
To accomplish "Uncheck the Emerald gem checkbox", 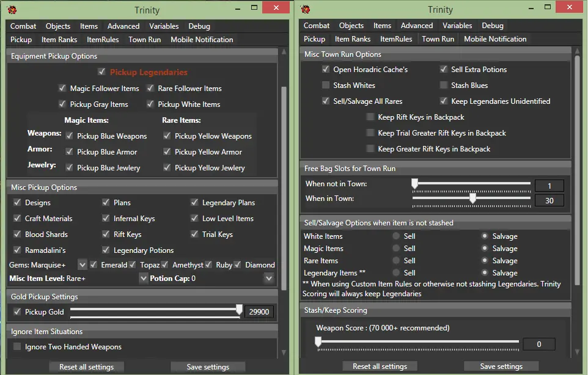I will 94,264.
